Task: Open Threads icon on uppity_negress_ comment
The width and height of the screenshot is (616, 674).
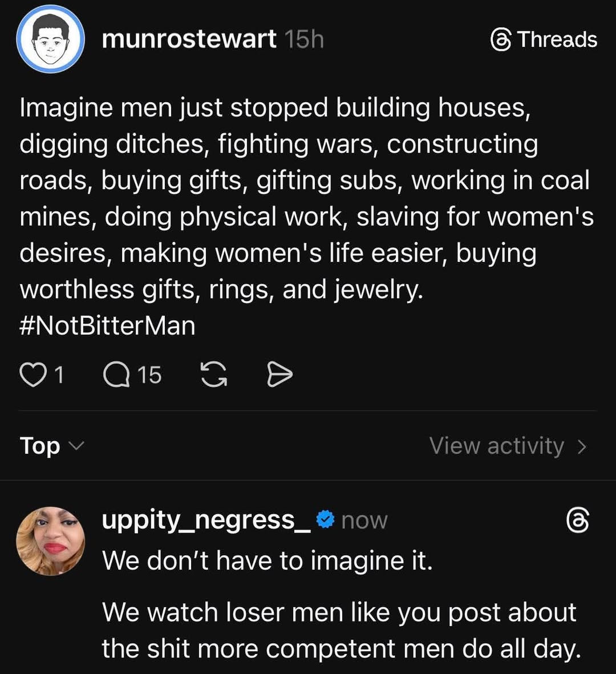Action: point(578,521)
